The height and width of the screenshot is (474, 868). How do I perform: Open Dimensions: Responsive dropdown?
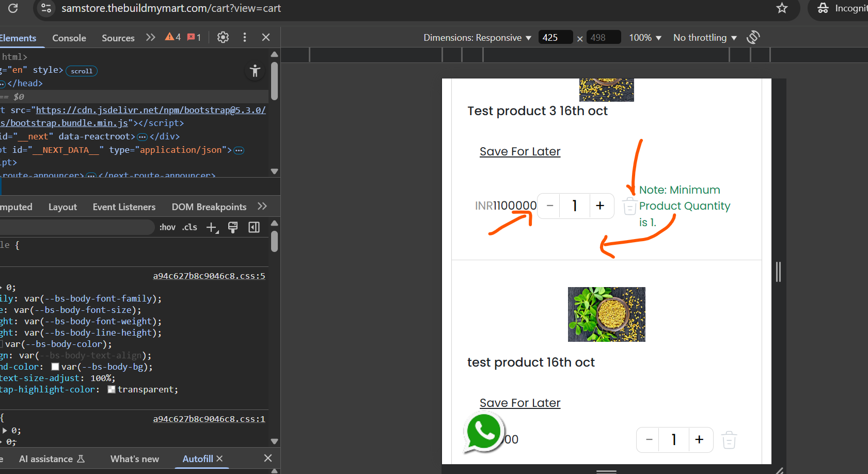point(478,38)
